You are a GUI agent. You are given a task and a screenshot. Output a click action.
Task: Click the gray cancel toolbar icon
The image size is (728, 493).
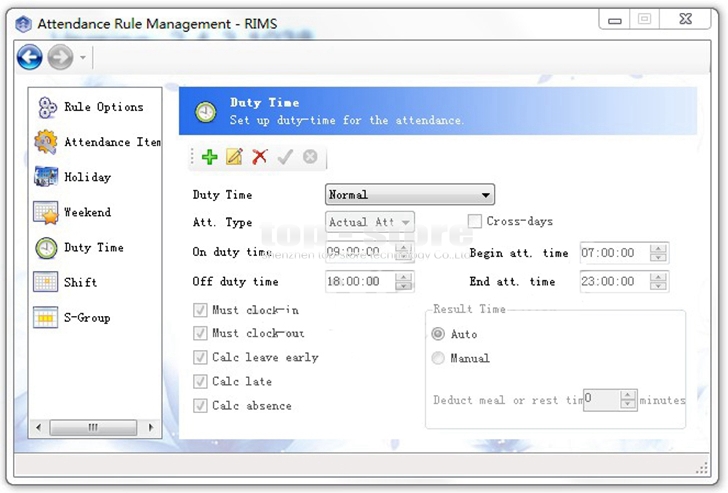coord(310,157)
